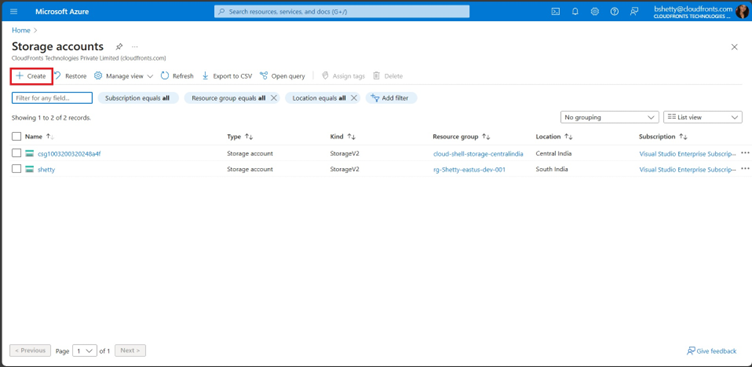Image resolution: width=752 pixels, height=367 pixels.
Task: Focus the Filter for any field box
Action: (52, 98)
